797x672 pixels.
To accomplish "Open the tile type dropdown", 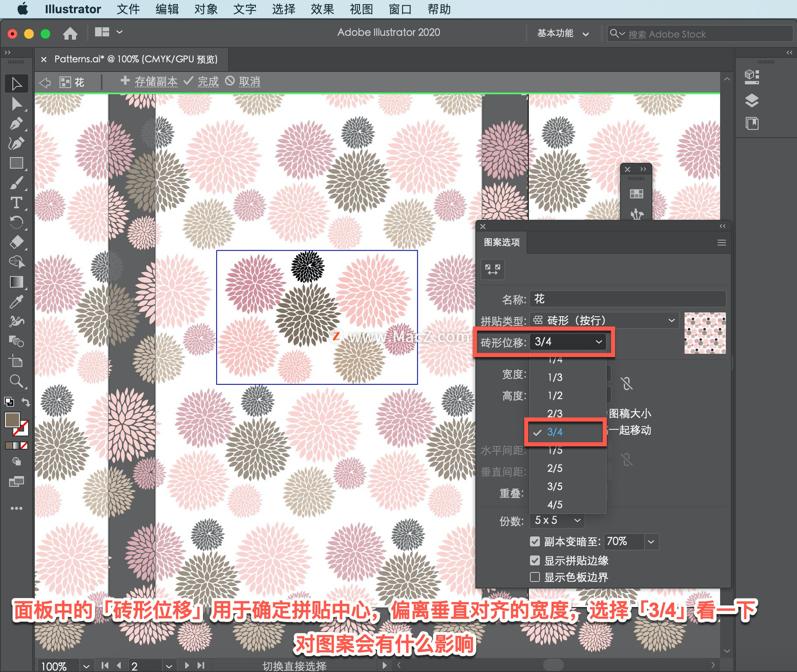I will (x=604, y=320).
